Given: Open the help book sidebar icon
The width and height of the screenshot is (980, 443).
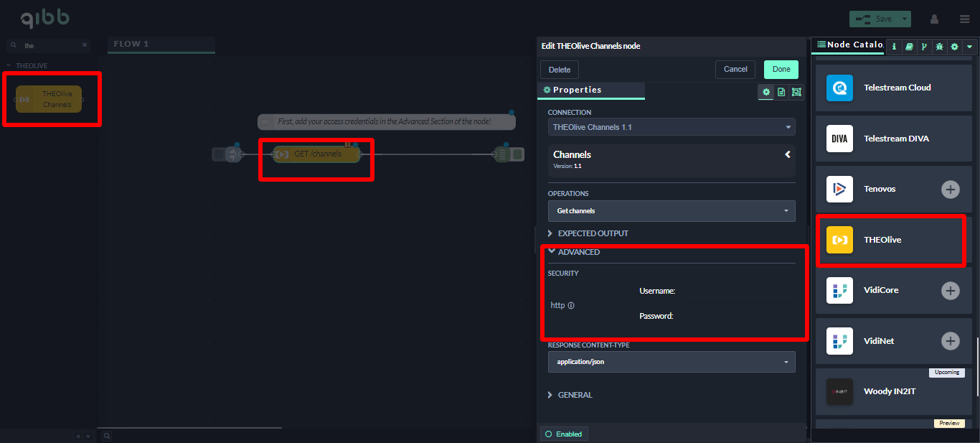Looking at the screenshot, I should click(909, 47).
